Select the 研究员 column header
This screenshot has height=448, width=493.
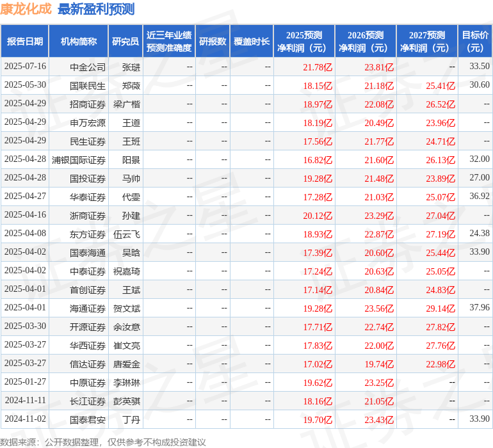click(125, 41)
